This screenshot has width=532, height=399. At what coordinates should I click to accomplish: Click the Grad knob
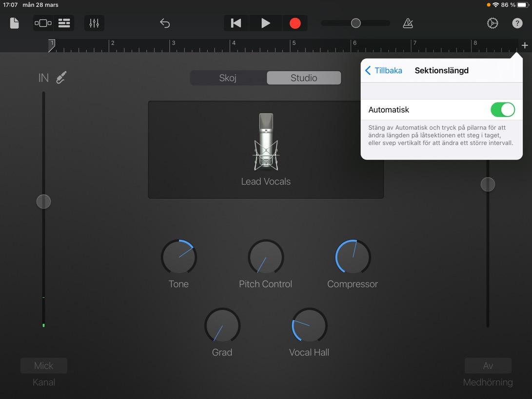222,325
